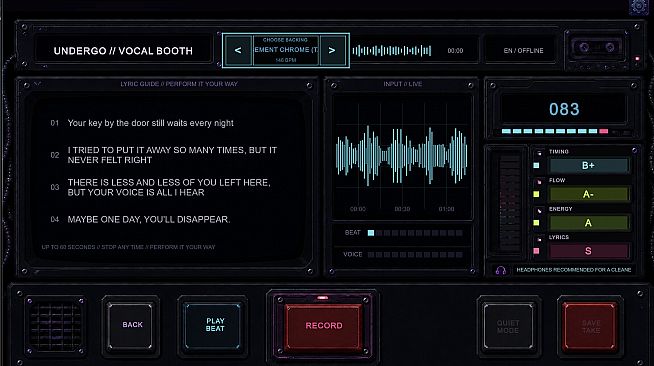The image size is (654, 366).
Task: Click the cassette tape icon
Action: pyautogui.click(x=597, y=48)
